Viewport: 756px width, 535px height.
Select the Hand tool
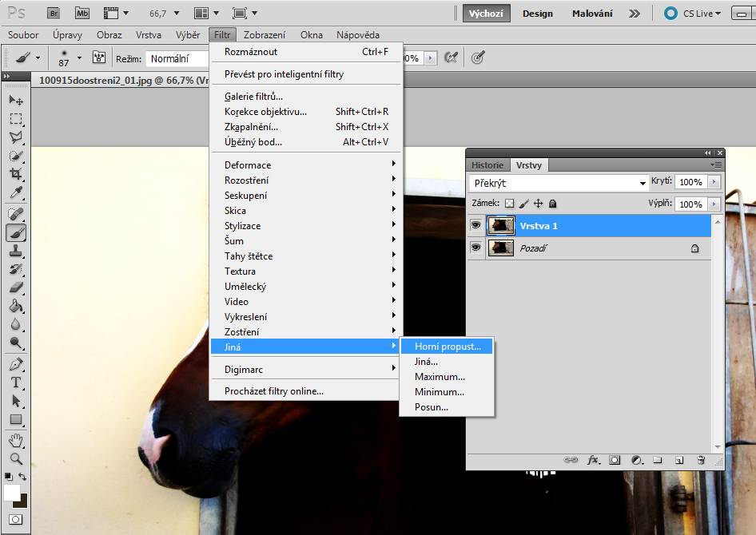coord(15,440)
